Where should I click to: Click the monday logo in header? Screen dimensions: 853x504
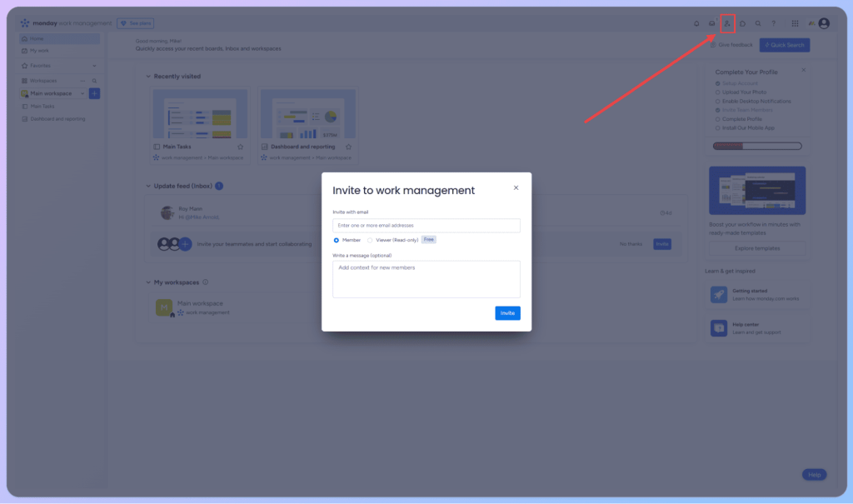coord(25,22)
